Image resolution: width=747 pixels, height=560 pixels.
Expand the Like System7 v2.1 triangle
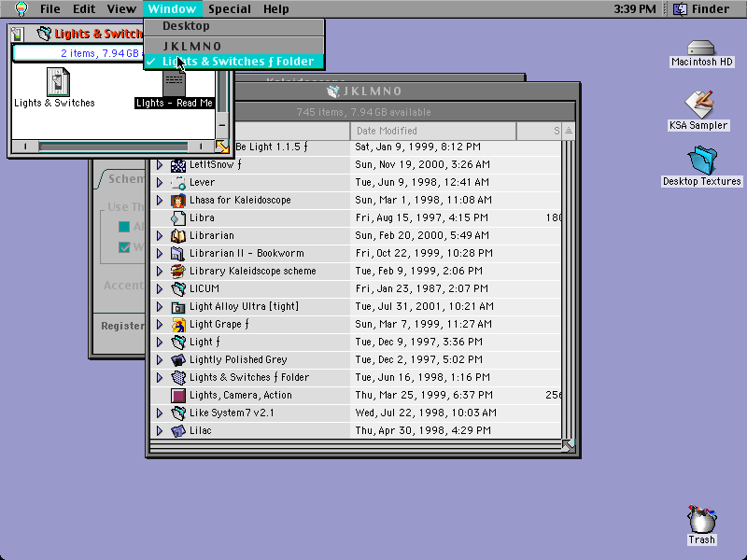pos(160,413)
